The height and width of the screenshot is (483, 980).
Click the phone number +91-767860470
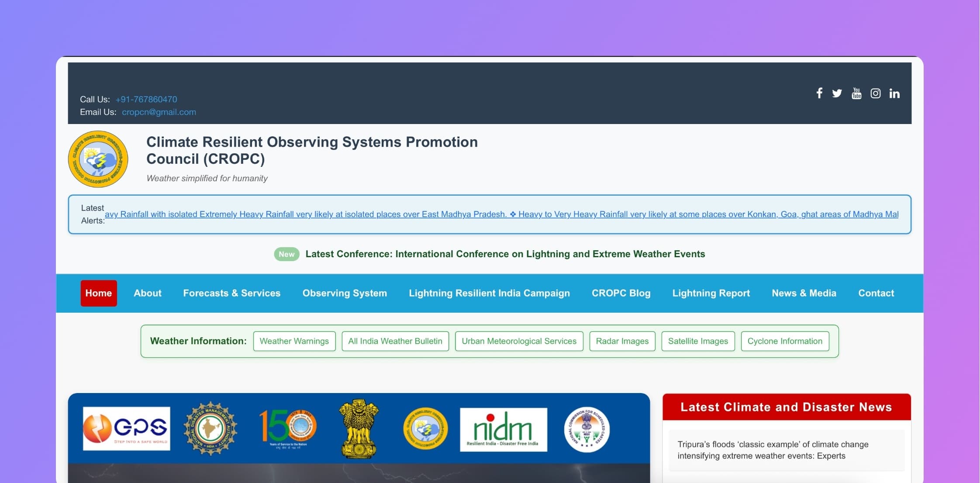coord(146,99)
